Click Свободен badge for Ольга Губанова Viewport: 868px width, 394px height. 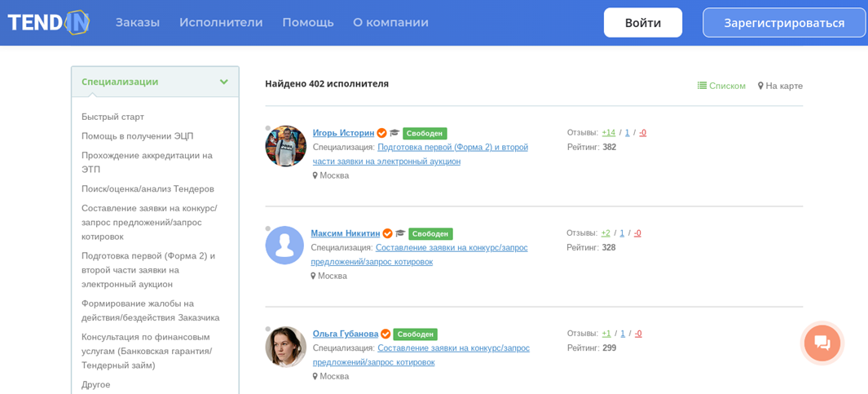pos(416,334)
